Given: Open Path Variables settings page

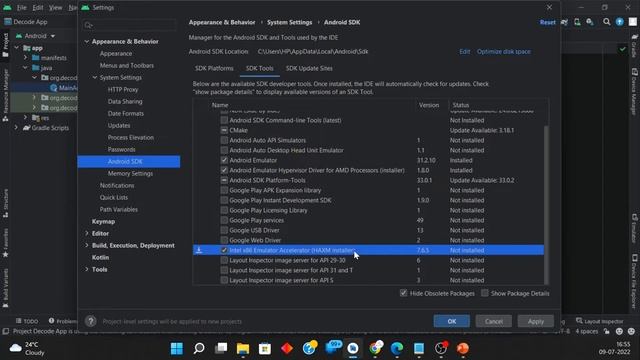Looking at the screenshot, I should point(119,209).
